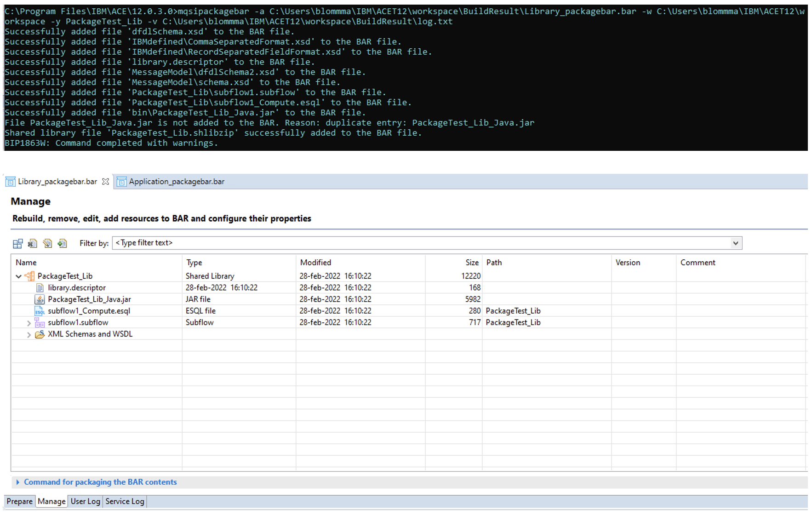812x515 pixels.
Task: Click the duplicate entry message line in the console
Action: [x=269, y=123]
